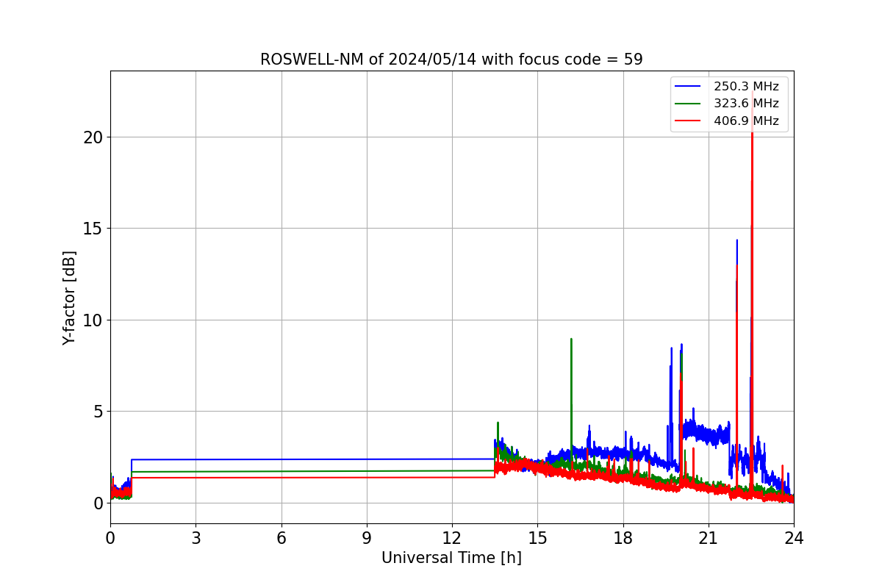Click the x-axis tick label 3
Viewport: 882px width, 588px height.
click(x=196, y=537)
